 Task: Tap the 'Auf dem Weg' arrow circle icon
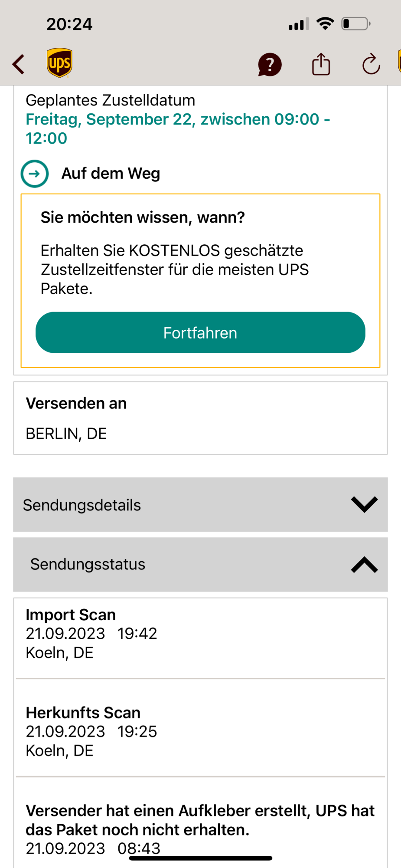pos(35,174)
